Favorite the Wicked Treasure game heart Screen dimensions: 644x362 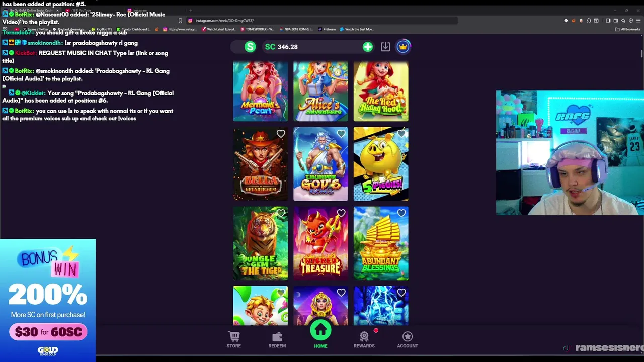coord(341,213)
